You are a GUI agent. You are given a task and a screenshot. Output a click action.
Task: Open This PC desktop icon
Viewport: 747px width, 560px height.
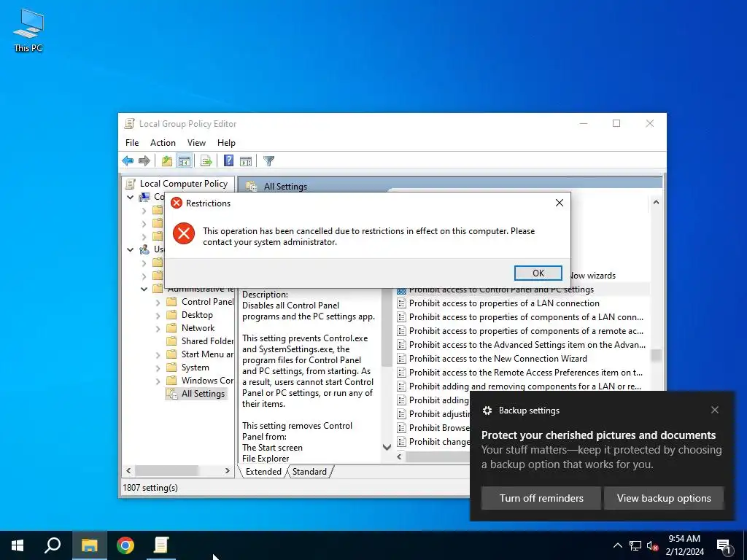coord(28,31)
